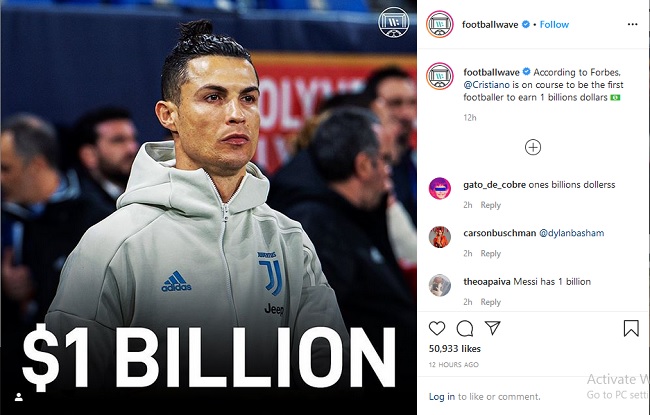Show tagged people icon on photo
650x415 pixels.
pyautogui.click(x=19, y=397)
